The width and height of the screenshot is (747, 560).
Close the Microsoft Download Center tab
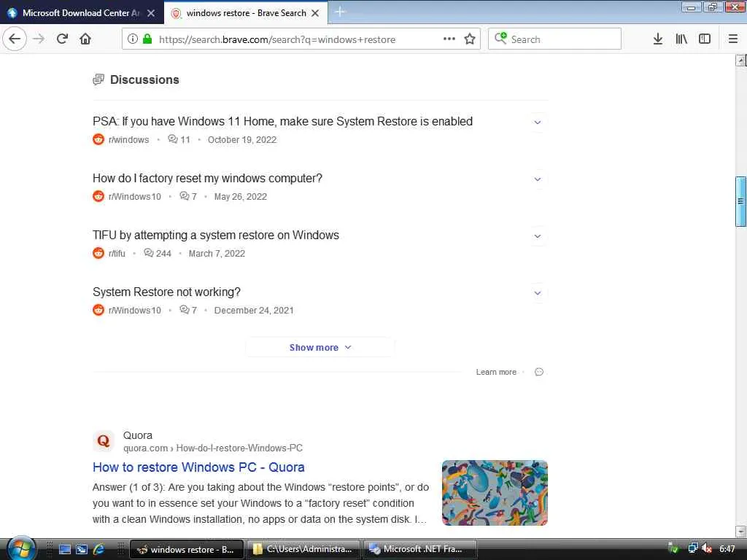pos(151,13)
